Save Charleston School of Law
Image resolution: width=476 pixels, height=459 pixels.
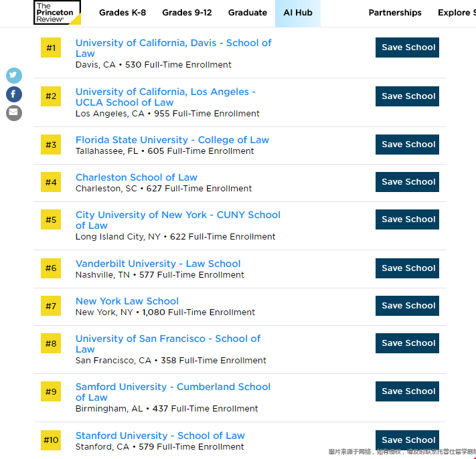pos(407,182)
